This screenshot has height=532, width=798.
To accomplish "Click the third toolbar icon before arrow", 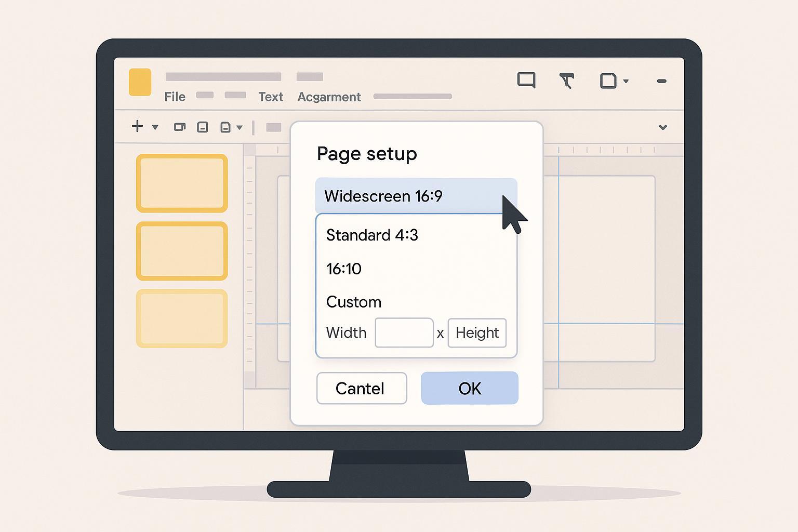I will 225,127.
